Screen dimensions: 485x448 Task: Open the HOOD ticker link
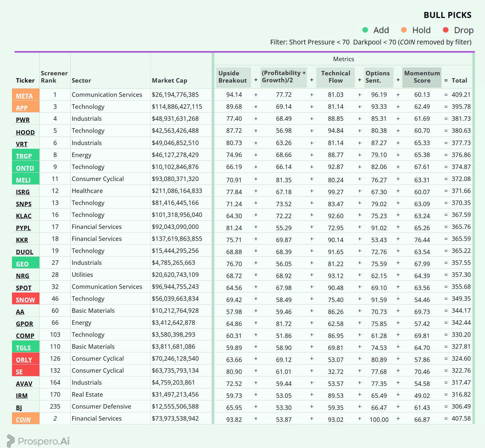(25, 132)
